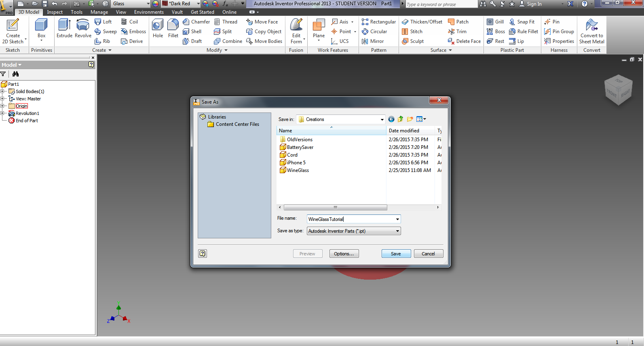The width and height of the screenshot is (644, 346).
Task: Open the Edit Form fusion tool
Action: (296, 31)
